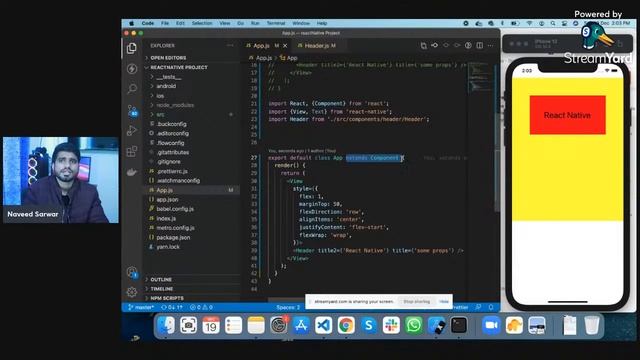Click the sync changes indicator in status bar
Image resolution: width=640 pixels, height=360 pixels.
(x=172, y=307)
